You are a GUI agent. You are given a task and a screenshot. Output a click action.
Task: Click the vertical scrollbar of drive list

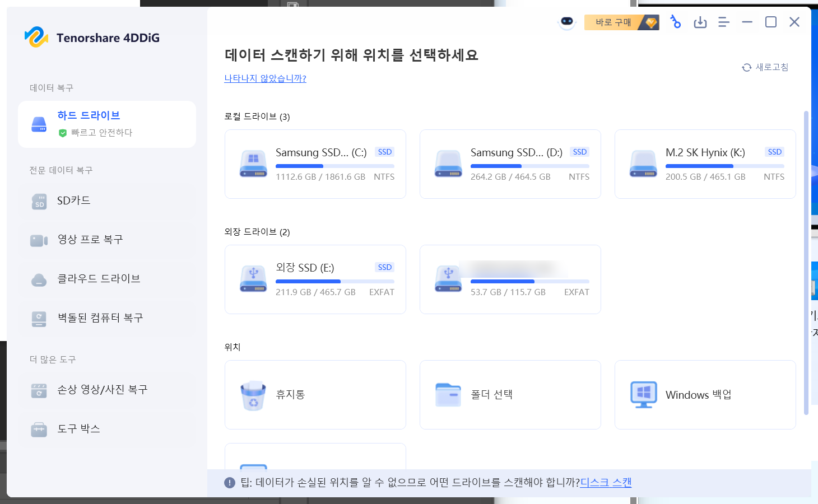coord(806,263)
